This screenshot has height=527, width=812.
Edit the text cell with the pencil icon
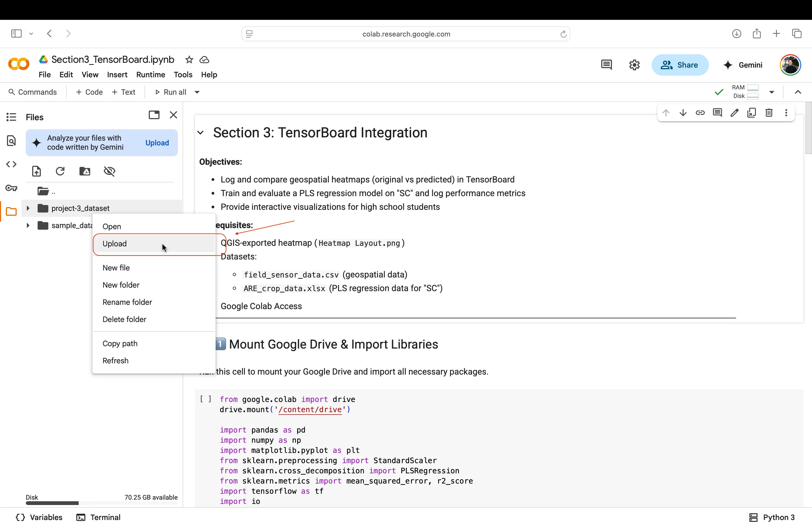pyautogui.click(x=735, y=113)
